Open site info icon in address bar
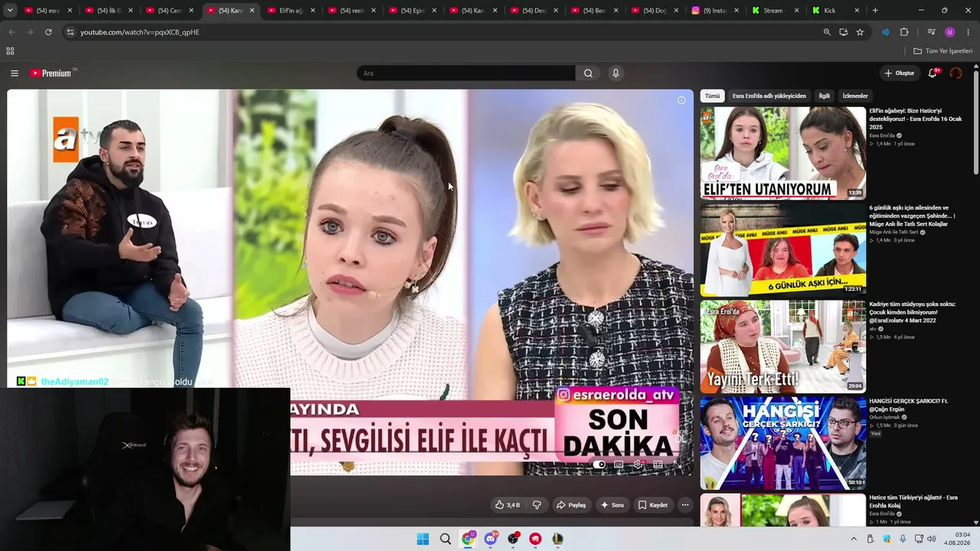Screen dimensions: 980x551 70,32
